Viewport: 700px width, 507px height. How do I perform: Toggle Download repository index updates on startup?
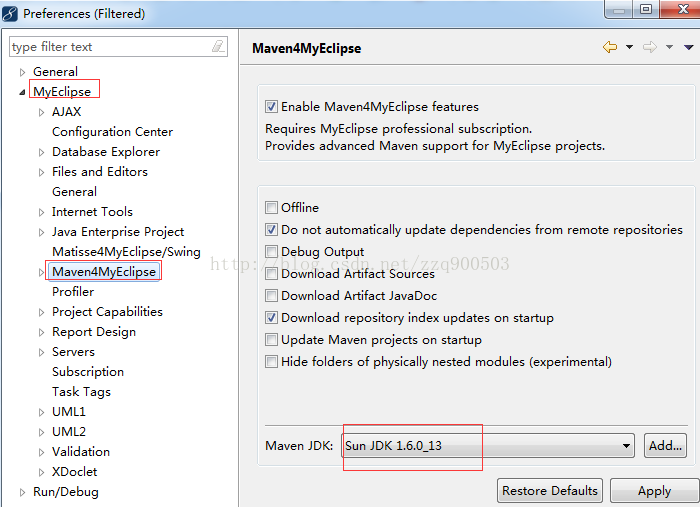pos(271,318)
